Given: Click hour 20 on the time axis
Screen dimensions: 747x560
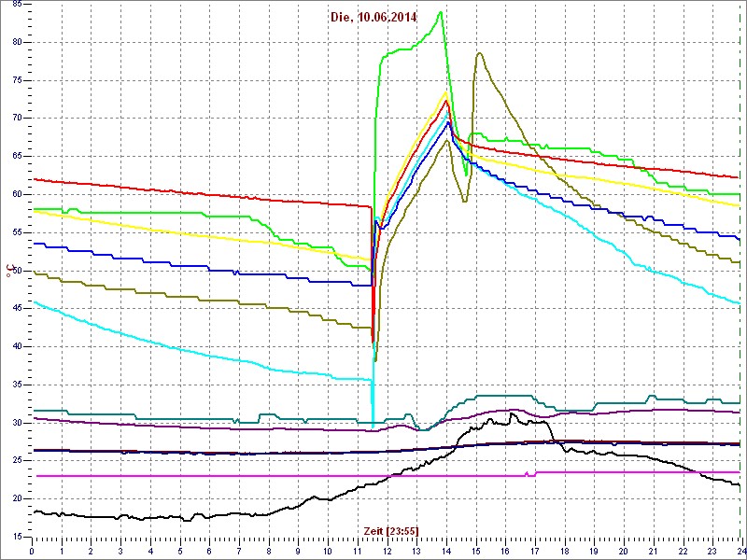Looking at the screenshot, I should click(x=623, y=551).
